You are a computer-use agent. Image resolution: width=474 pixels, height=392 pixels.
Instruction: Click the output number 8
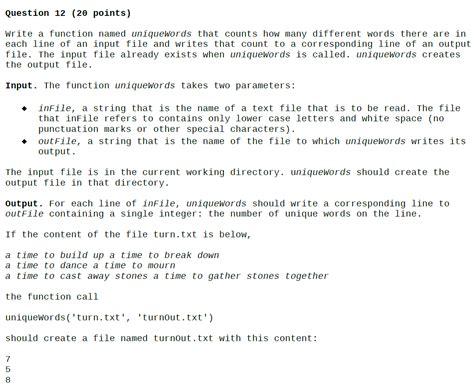click(x=8, y=380)
